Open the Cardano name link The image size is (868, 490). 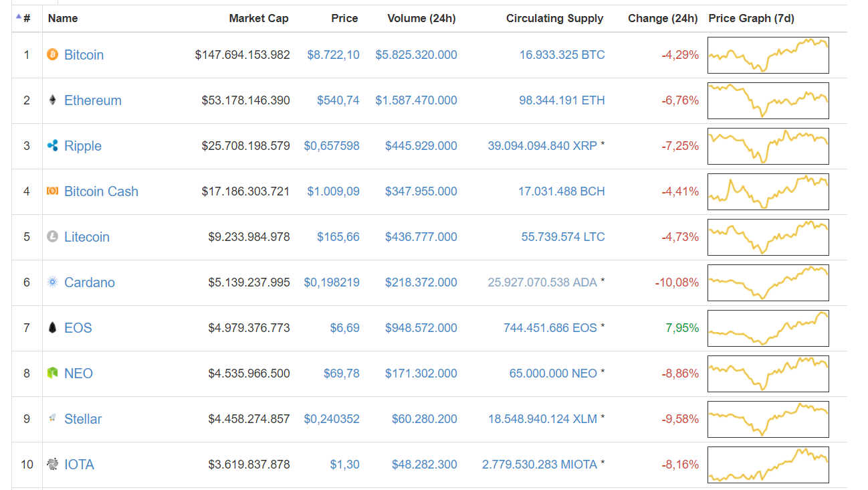pyautogui.click(x=90, y=282)
